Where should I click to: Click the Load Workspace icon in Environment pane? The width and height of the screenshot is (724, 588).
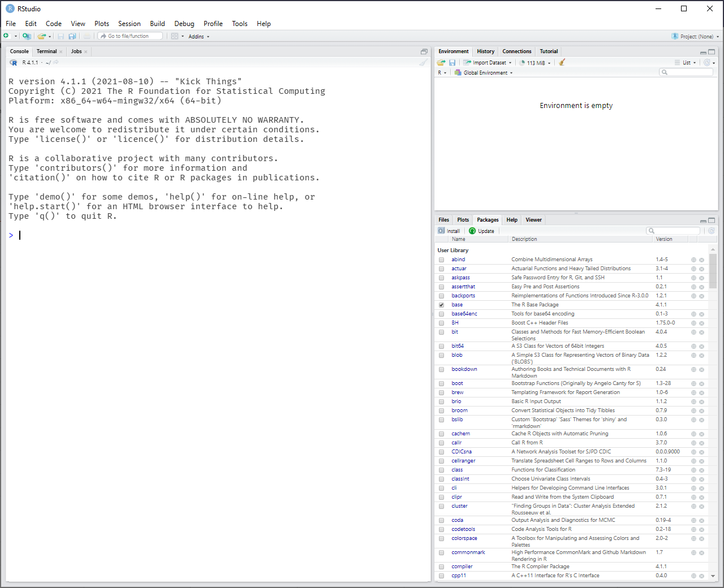[441, 63]
